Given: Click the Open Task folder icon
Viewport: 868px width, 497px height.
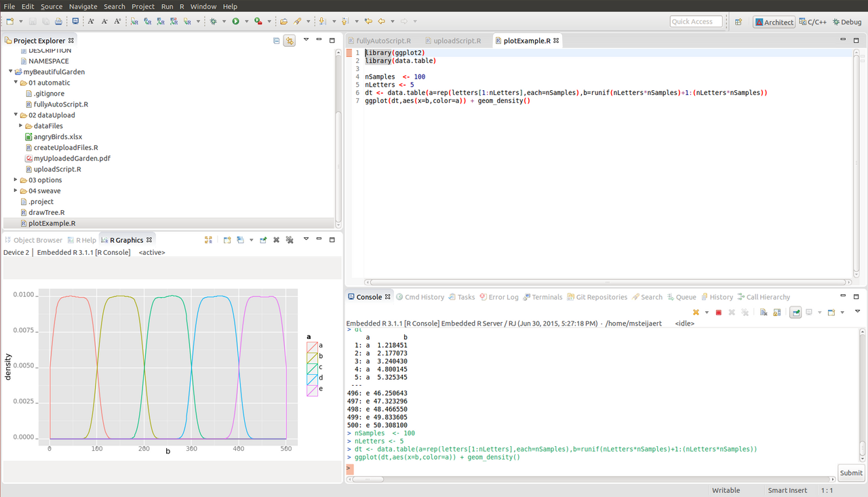Looking at the screenshot, I should pyautogui.click(x=283, y=21).
